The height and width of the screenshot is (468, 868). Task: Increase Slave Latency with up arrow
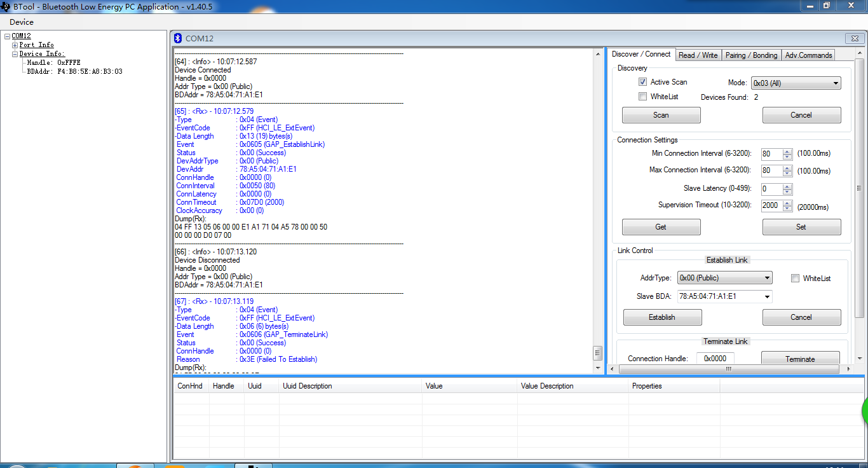[787, 187]
